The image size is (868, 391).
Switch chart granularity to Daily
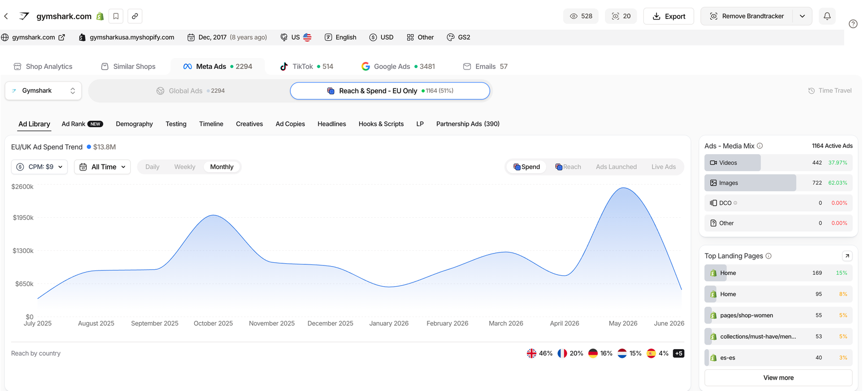(152, 167)
